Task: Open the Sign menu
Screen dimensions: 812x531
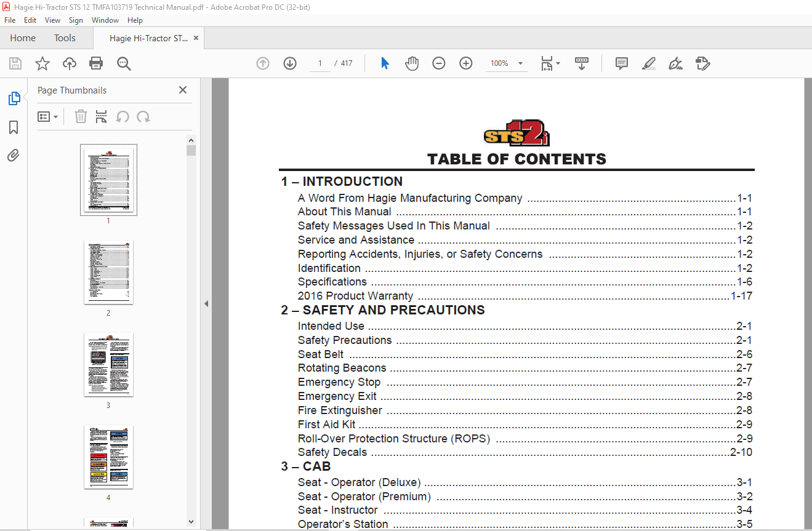Action: click(76, 20)
